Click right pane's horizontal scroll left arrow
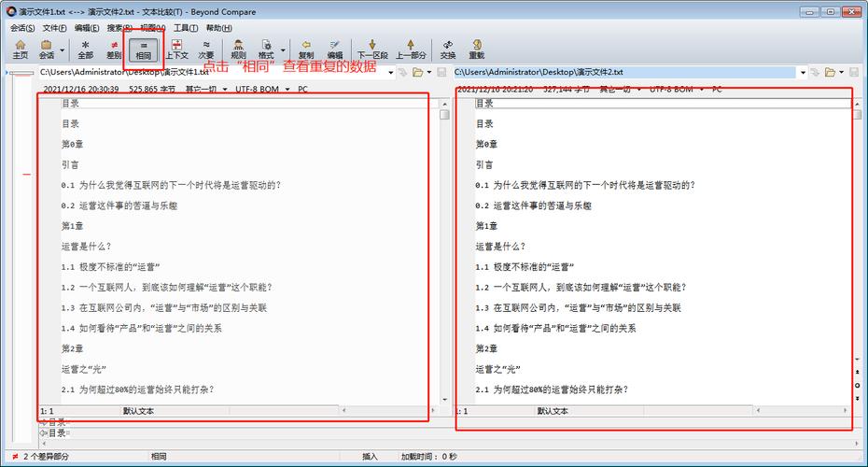The image size is (868, 467). [x=758, y=411]
